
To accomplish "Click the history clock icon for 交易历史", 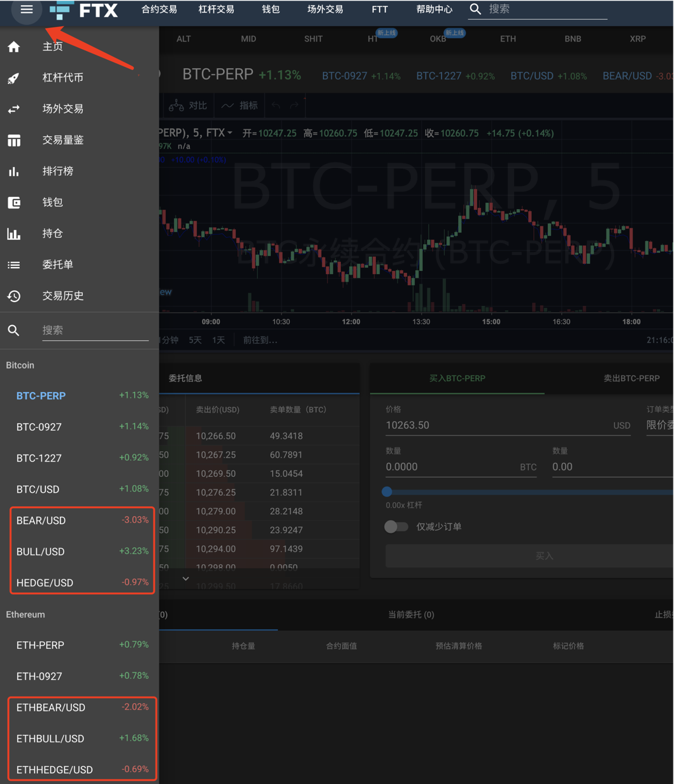I will [x=14, y=296].
